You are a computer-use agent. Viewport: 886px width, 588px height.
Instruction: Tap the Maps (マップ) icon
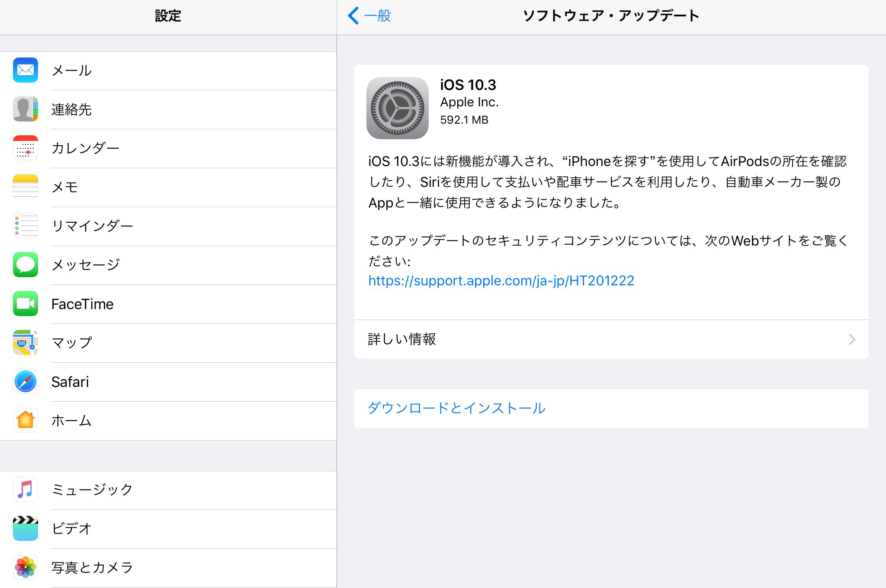[x=26, y=342]
